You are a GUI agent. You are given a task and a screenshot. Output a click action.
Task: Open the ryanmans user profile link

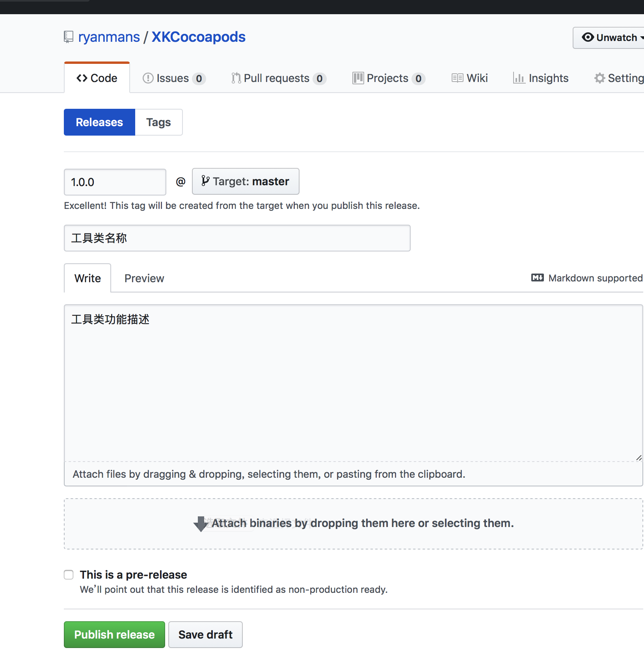coord(109,37)
